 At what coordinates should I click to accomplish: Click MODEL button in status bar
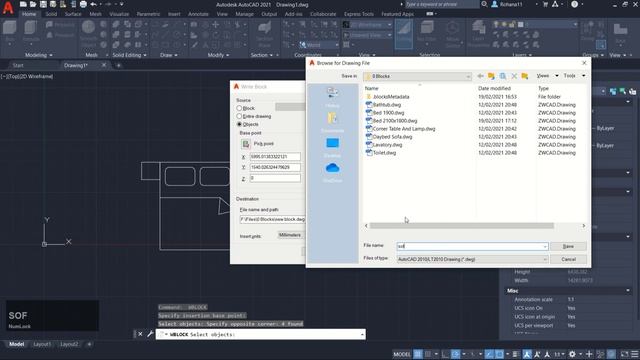point(402,354)
